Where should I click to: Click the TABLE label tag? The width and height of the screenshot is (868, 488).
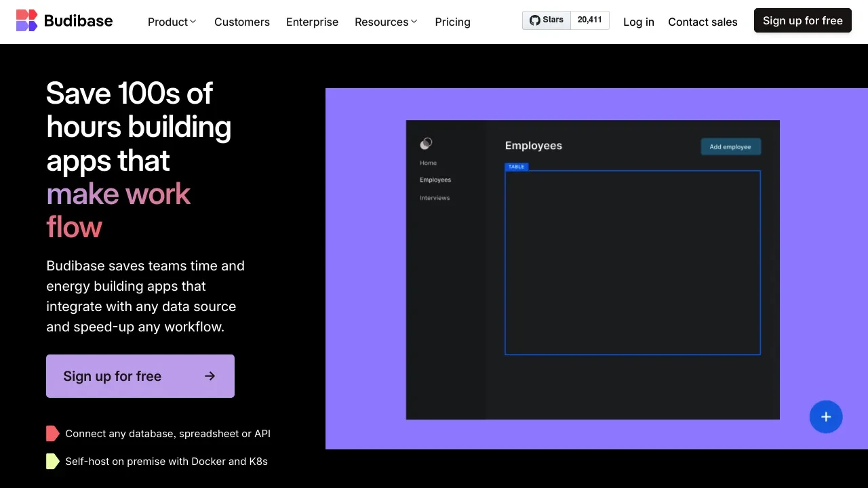(517, 167)
